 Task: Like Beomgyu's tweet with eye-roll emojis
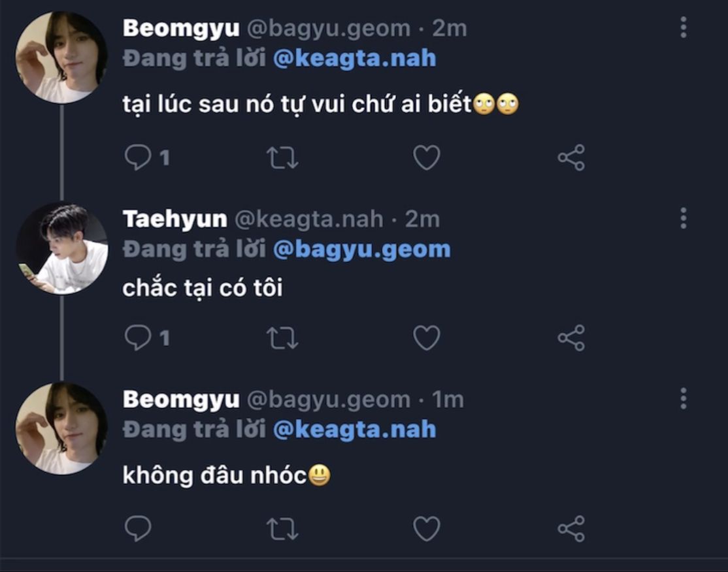click(427, 158)
